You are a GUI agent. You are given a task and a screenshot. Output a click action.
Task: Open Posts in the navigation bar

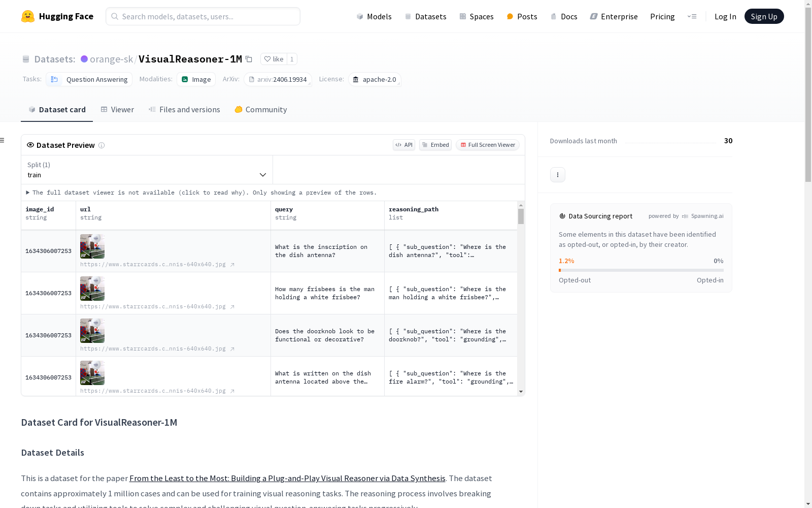tap(522, 16)
